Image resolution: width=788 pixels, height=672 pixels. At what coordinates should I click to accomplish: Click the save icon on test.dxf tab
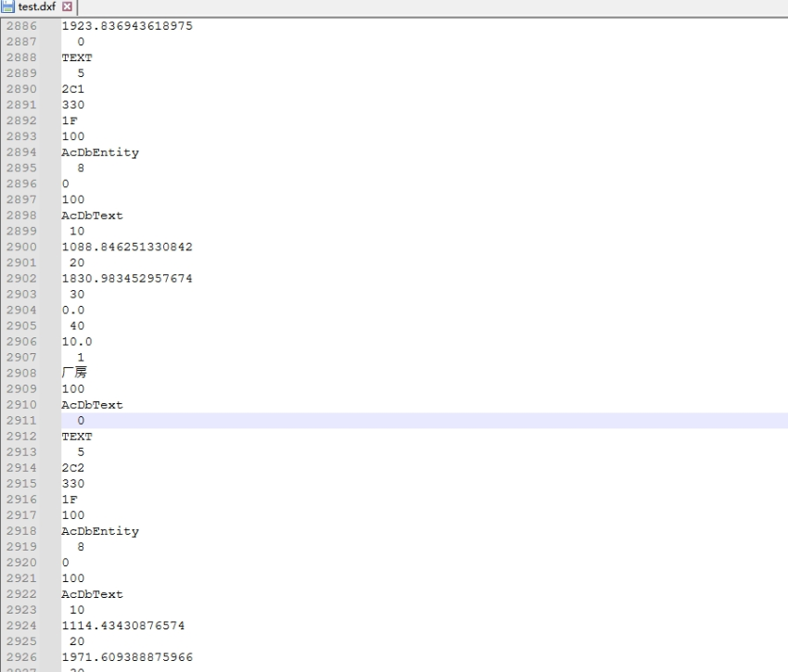[8, 7]
